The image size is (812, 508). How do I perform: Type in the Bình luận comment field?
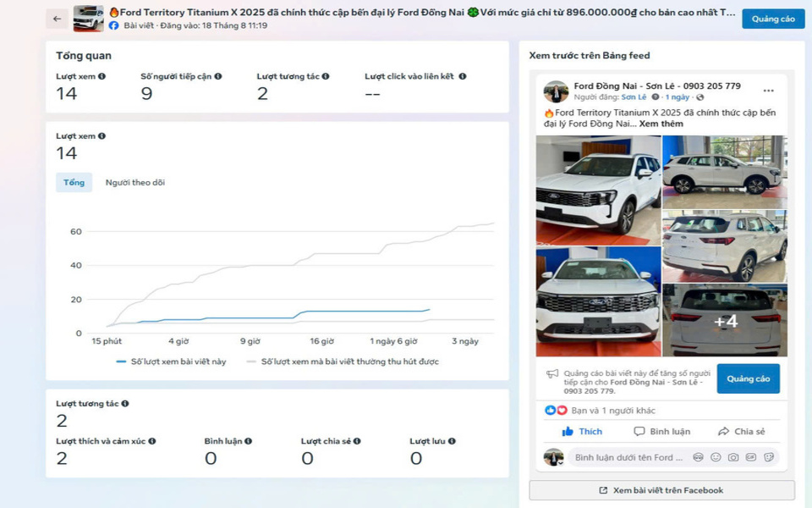[x=628, y=457]
